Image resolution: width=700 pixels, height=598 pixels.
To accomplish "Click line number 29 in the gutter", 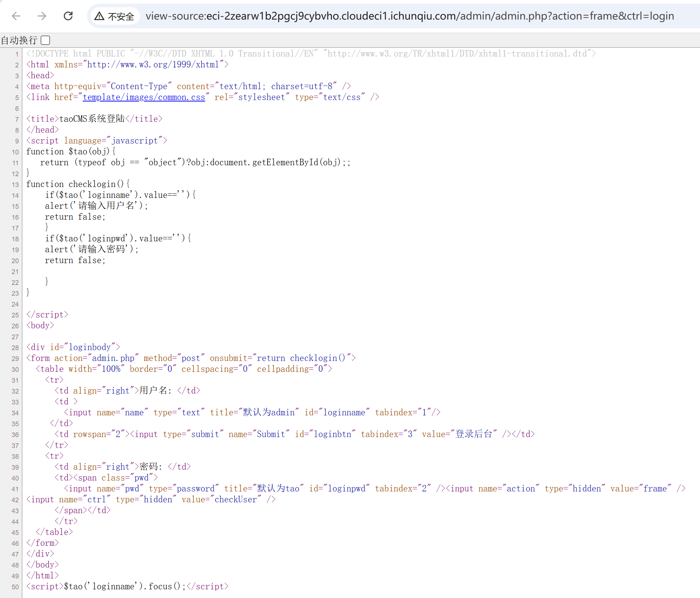I will tap(15, 358).
